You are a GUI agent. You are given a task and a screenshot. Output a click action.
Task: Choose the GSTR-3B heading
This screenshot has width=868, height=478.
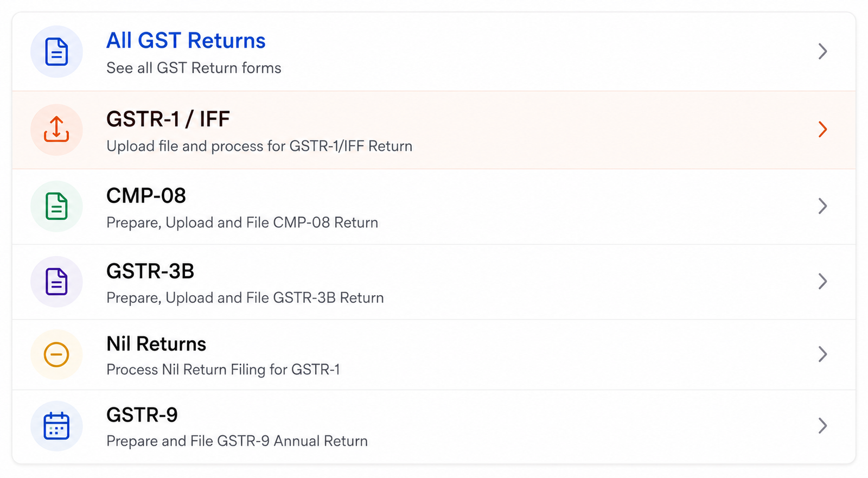coord(150,271)
